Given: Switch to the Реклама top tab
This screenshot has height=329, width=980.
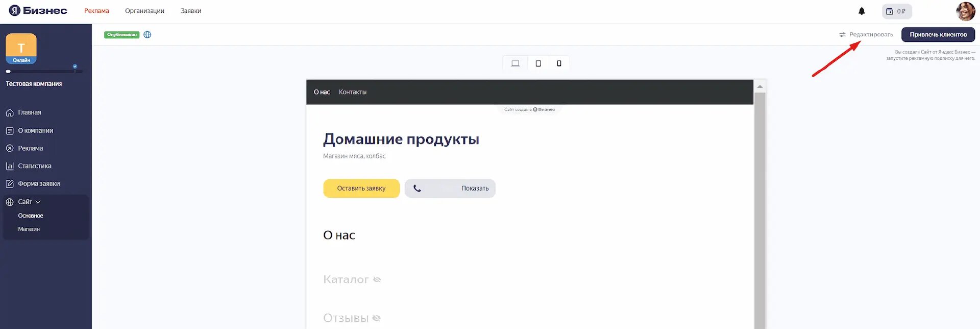Looking at the screenshot, I should 96,11.
